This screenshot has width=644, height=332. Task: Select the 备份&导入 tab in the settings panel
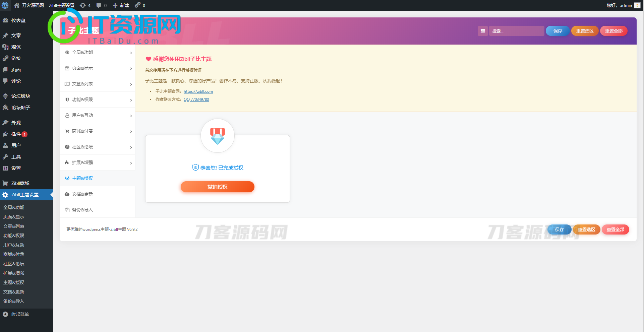97,210
